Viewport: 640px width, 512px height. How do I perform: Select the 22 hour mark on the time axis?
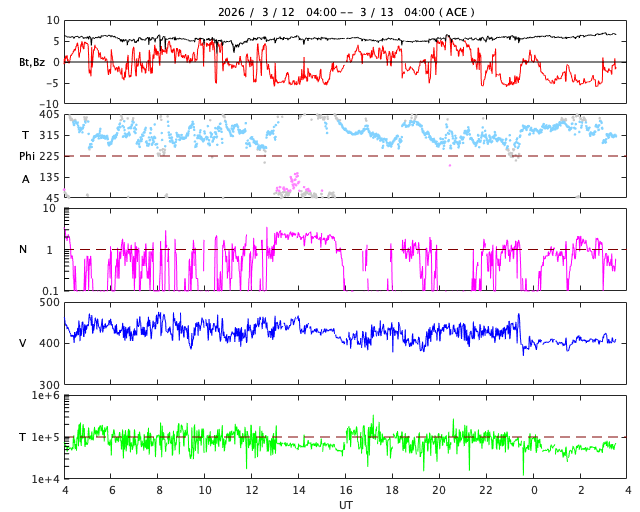[x=487, y=491]
